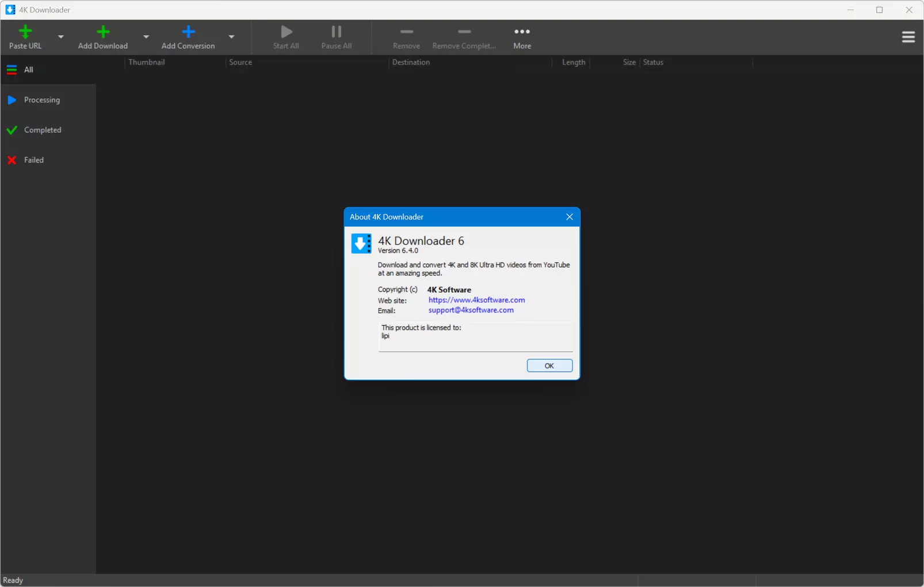Select the All filter in sidebar
This screenshot has height=587, width=924.
tap(48, 70)
